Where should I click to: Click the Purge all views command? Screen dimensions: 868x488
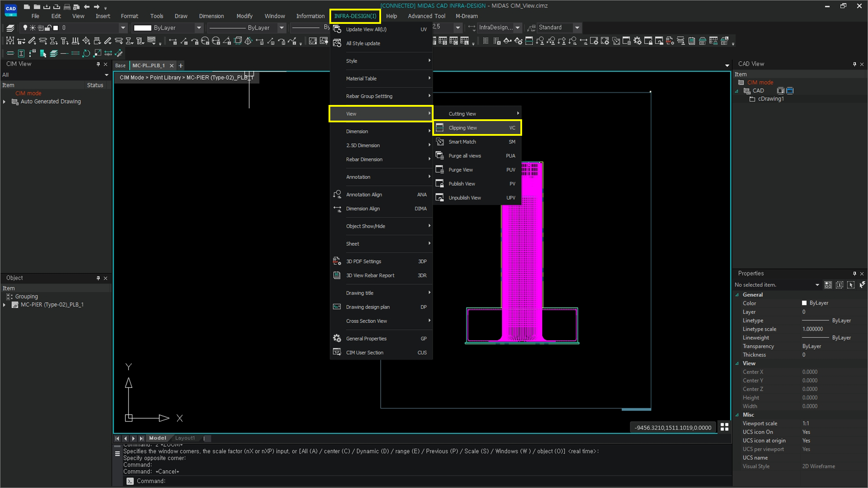tap(477, 156)
